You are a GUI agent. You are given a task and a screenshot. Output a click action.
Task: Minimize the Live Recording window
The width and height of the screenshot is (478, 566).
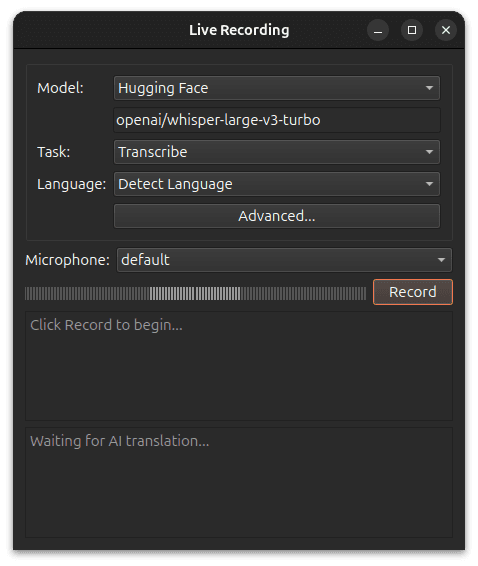pos(378,30)
